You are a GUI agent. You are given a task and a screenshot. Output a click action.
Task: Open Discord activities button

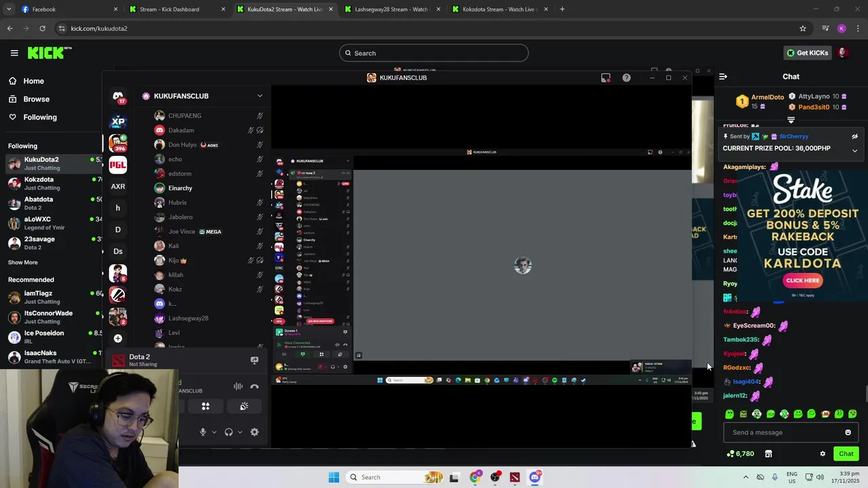205,406
